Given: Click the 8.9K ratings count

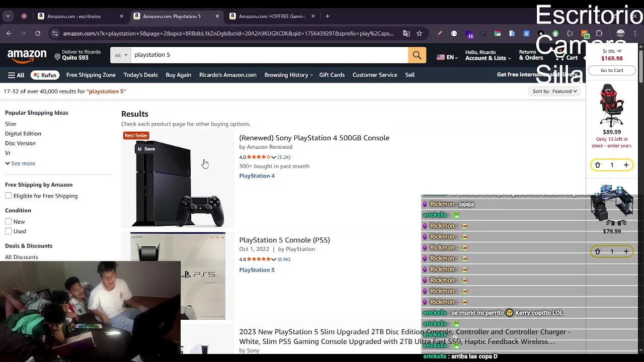Looking at the screenshot, I should pos(284,259).
